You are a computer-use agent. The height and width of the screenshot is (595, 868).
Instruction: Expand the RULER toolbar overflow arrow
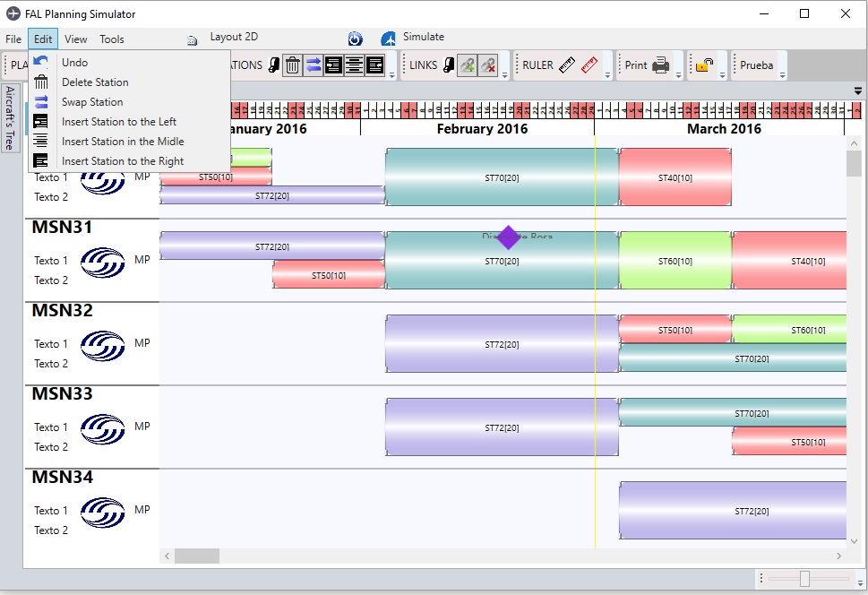pos(608,75)
